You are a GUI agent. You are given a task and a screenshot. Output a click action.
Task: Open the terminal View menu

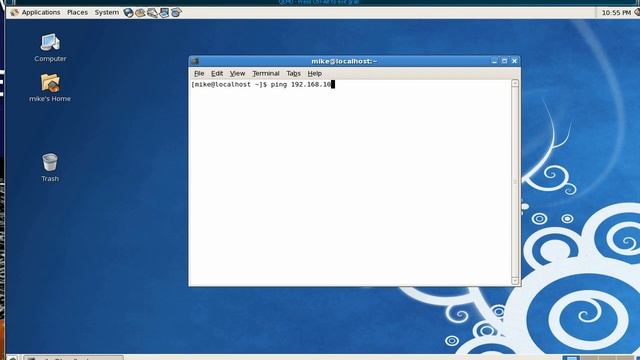click(x=237, y=73)
